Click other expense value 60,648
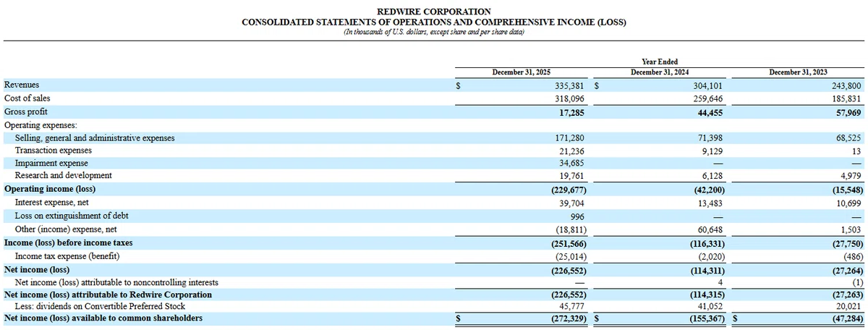Viewport: 868px width, 330px height. pos(710,229)
